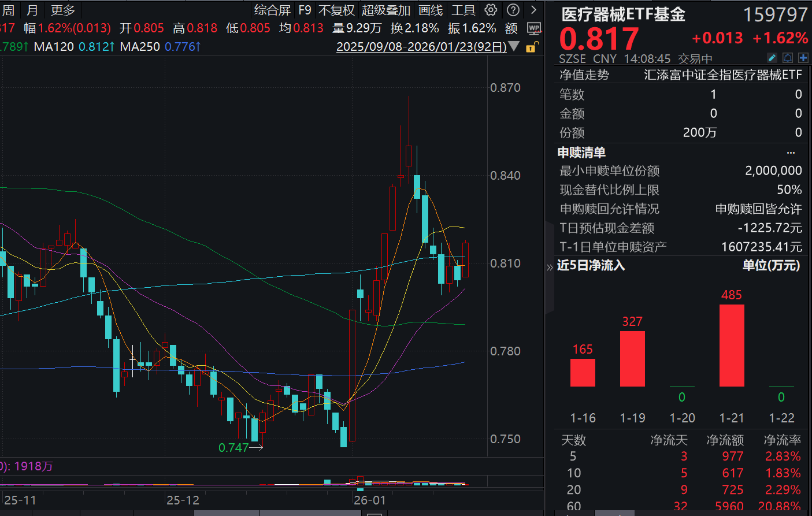Open chart settings via gear icon
This screenshot has height=516, width=812.
click(491, 10)
